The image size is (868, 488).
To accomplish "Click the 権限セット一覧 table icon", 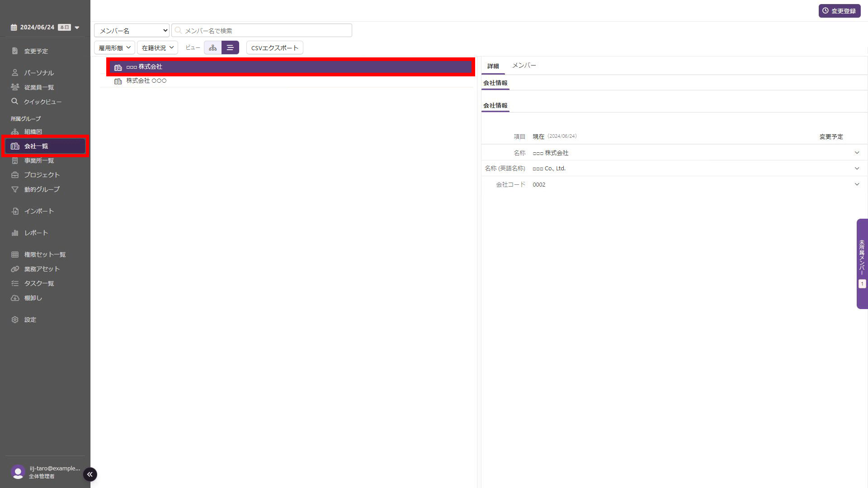I will [15, 254].
